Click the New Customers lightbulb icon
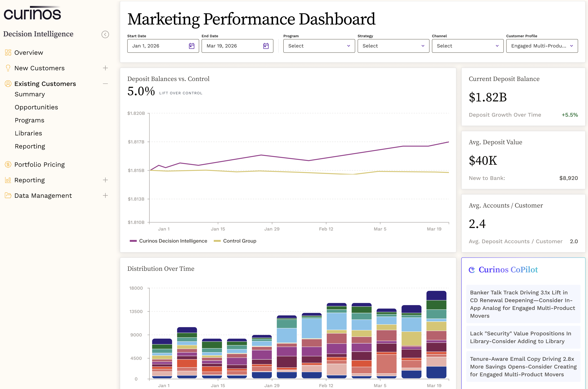Image resolution: width=588 pixels, height=389 pixels. (8, 68)
